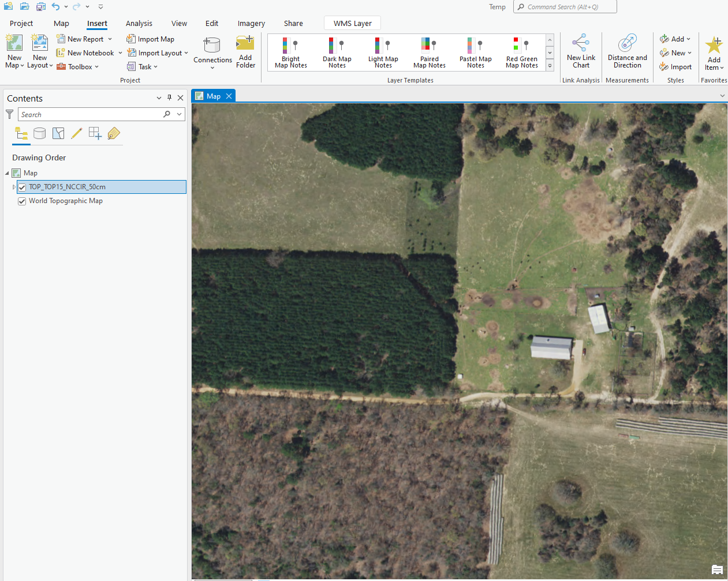Screen dimensions: 728x581
Task: Save project using quick access icon
Action: click(x=40, y=7)
